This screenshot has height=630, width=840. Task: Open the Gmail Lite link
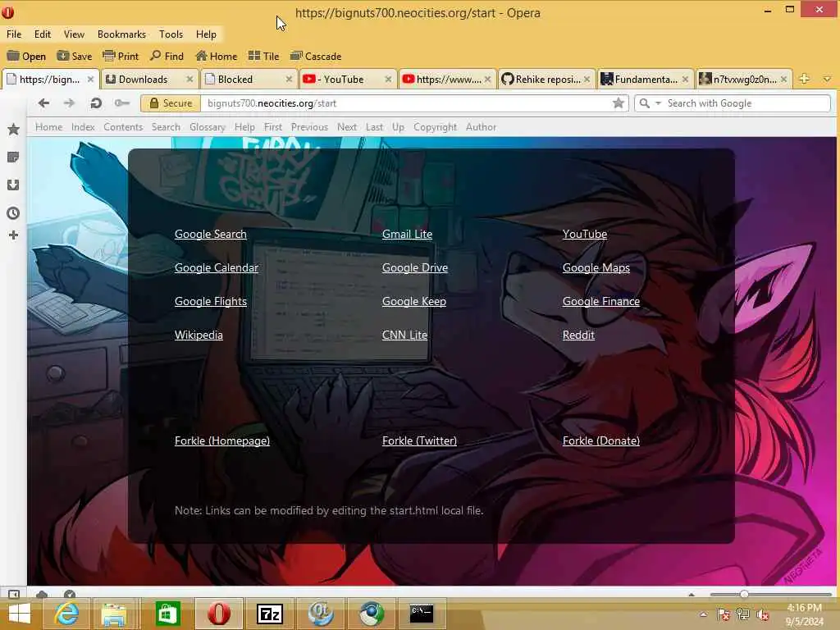407,234
